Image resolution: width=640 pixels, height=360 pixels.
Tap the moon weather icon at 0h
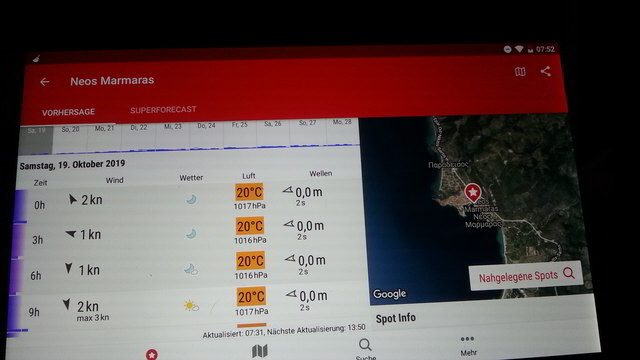[x=191, y=199]
